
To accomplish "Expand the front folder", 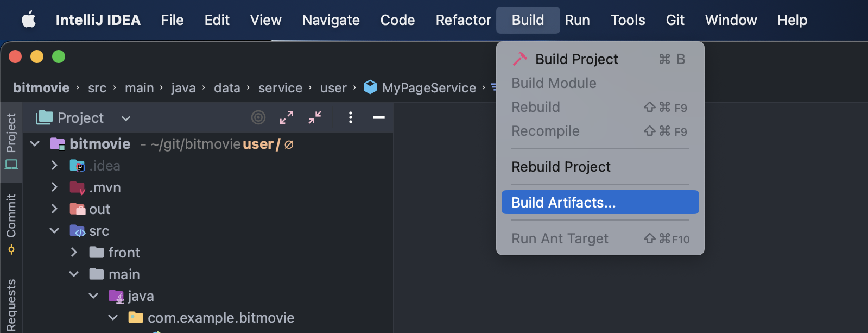I will click(74, 253).
